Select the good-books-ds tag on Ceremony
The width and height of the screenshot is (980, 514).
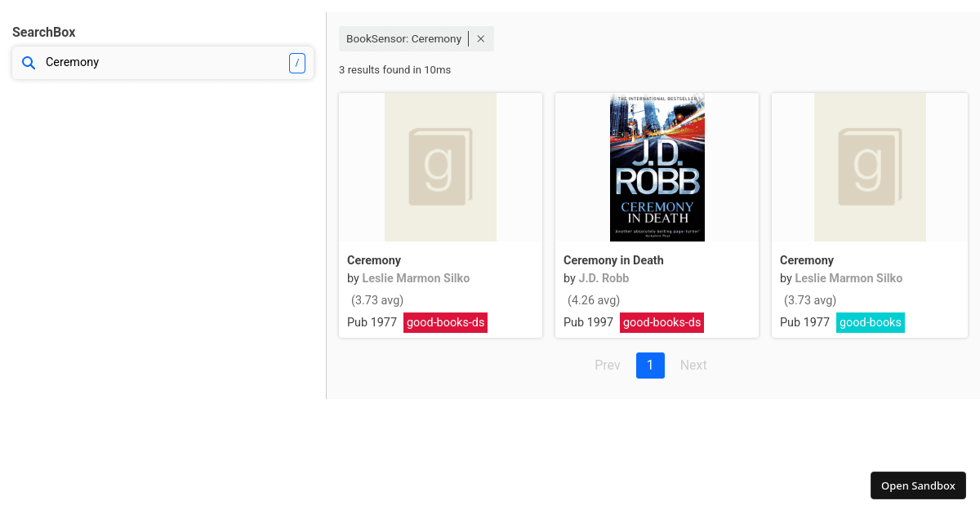[x=445, y=322]
